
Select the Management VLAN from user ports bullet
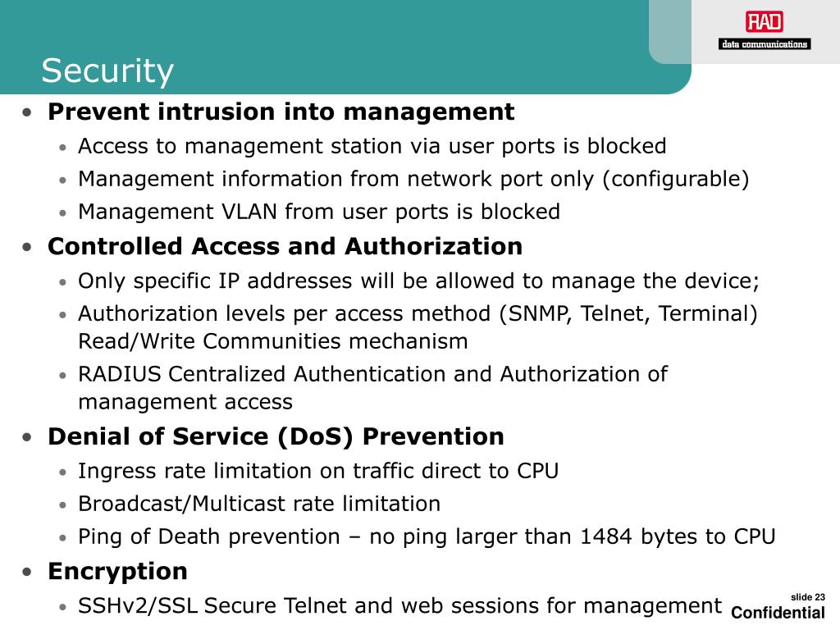(x=319, y=212)
